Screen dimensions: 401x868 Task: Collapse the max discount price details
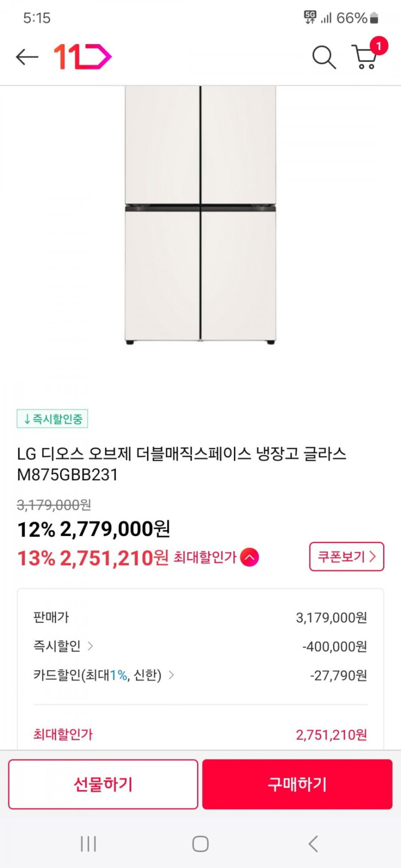tap(250, 557)
